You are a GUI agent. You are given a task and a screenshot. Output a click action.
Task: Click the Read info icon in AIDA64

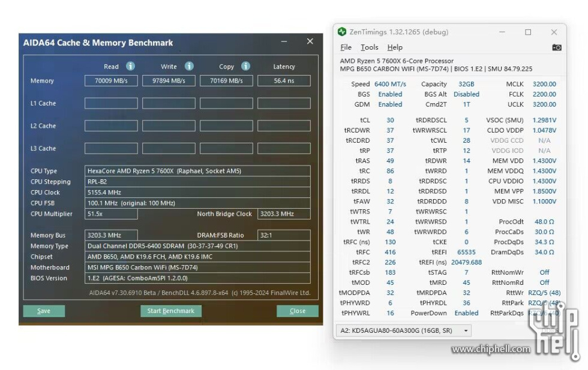click(x=131, y=66)
